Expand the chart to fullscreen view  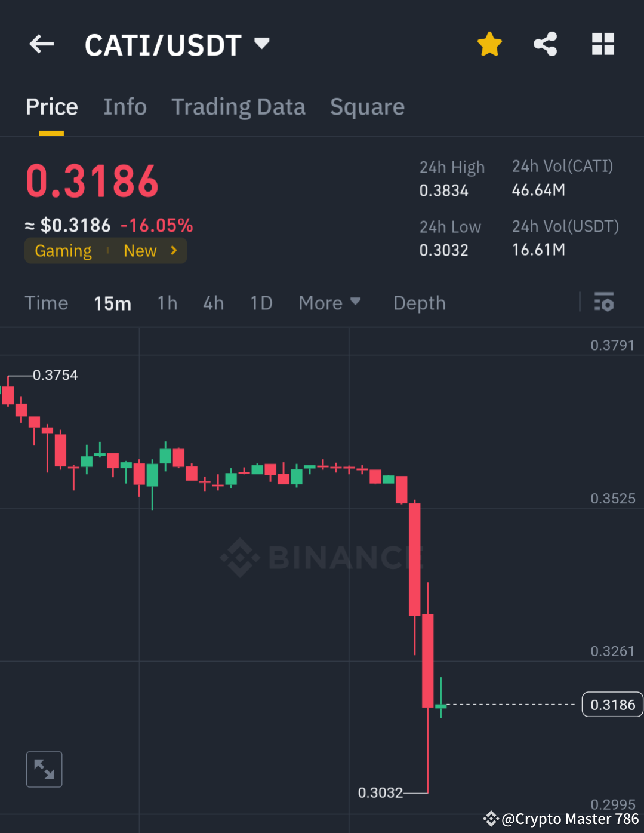click(x=44, y=769)
